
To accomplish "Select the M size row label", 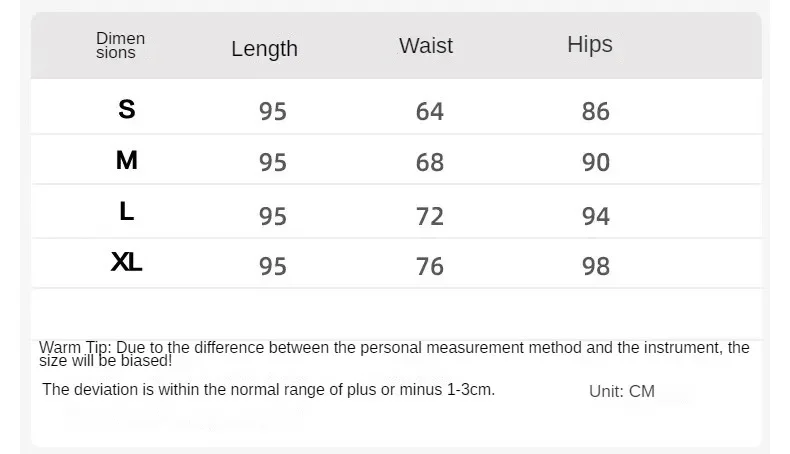I will tap(126, 160).
